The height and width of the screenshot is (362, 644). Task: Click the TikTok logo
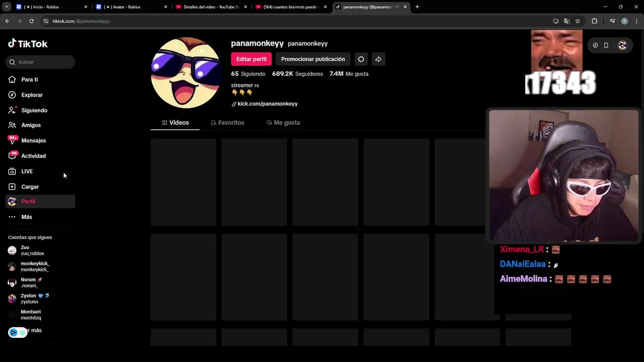[x=28, y=44]
